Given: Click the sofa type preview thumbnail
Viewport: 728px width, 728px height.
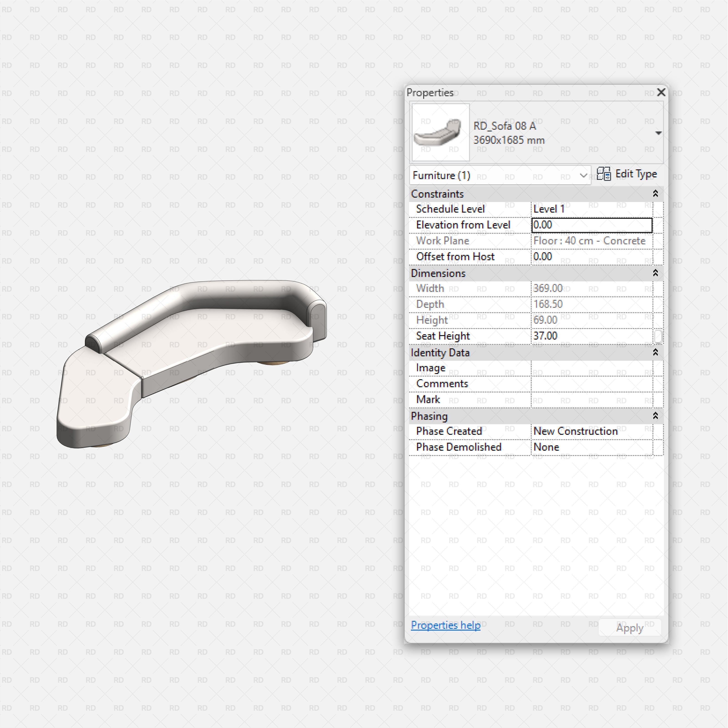Looking at the screenshot, I should tap(440, 132).
